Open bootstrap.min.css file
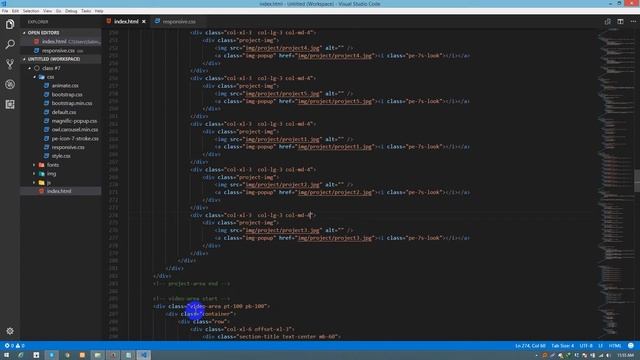 (71, 103)
